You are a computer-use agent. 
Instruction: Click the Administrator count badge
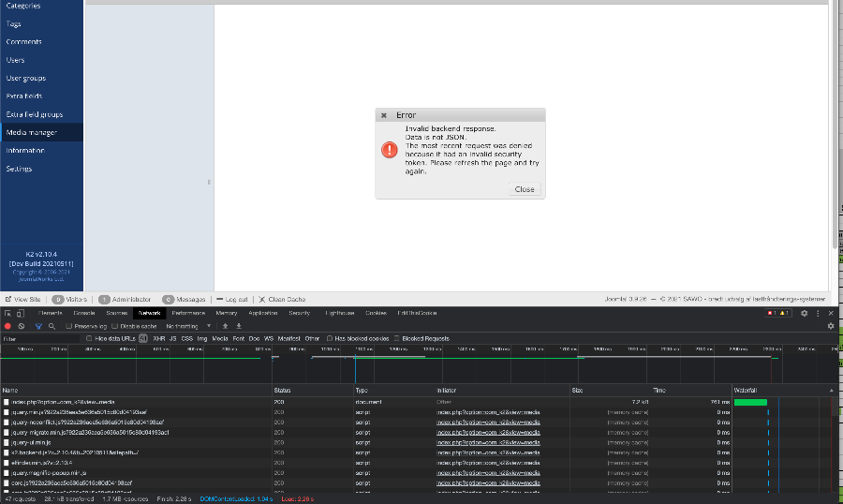coord(104,299)
